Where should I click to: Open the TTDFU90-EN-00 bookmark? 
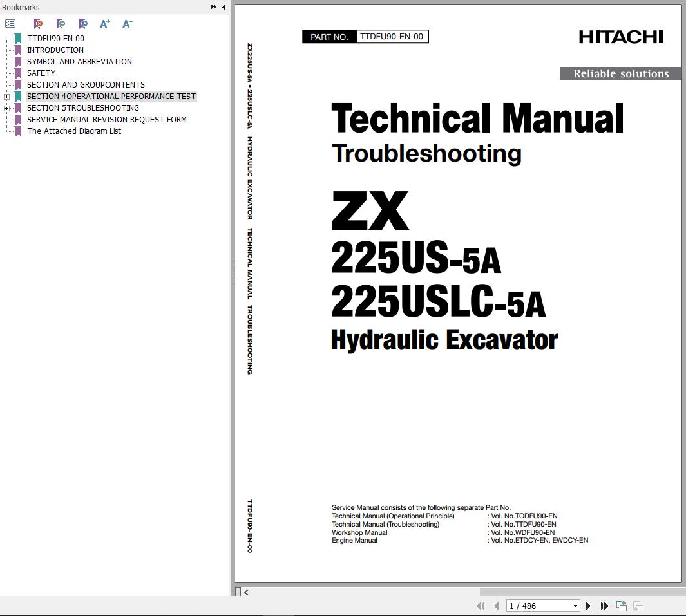[55, 39]
